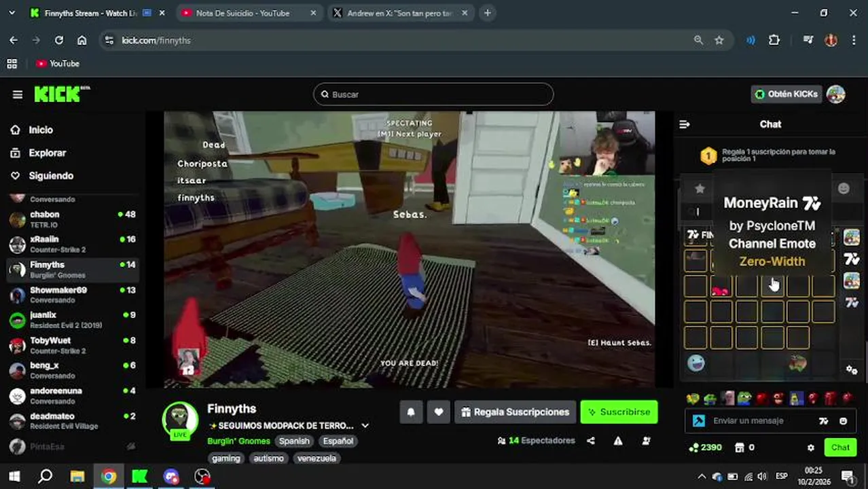Focus the Buscar search field

coord(433,94)
